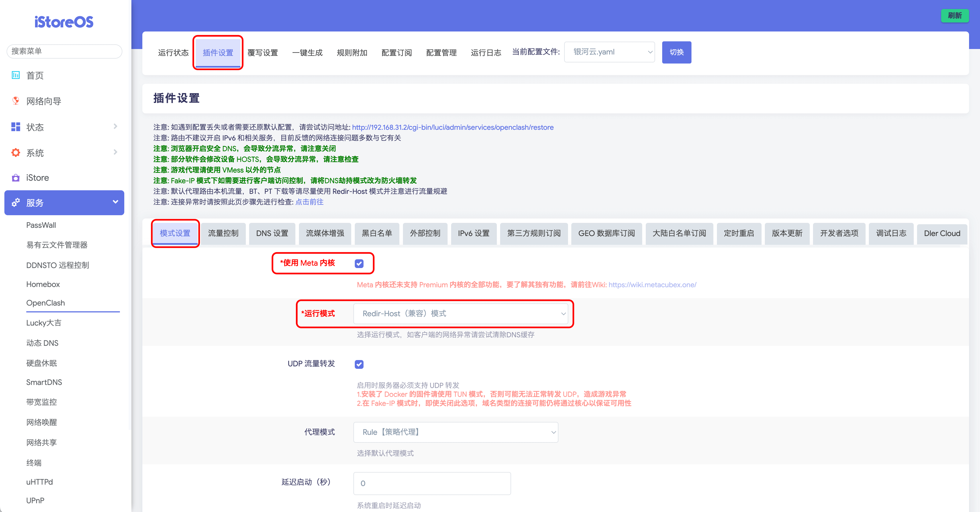Screen dimensions: 980x512
Task: Switch to the 规则附加 tab
Action: click(352, 53)
